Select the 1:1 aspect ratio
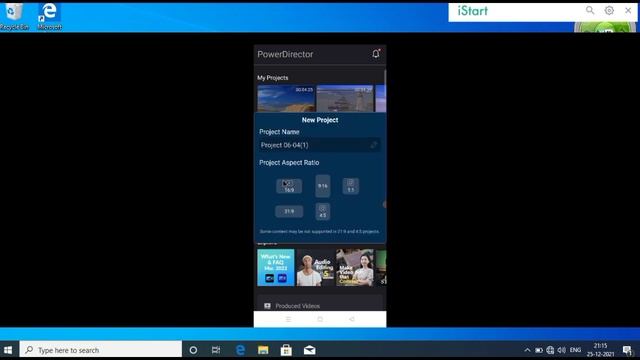640x360 pixels. [351, 186]
